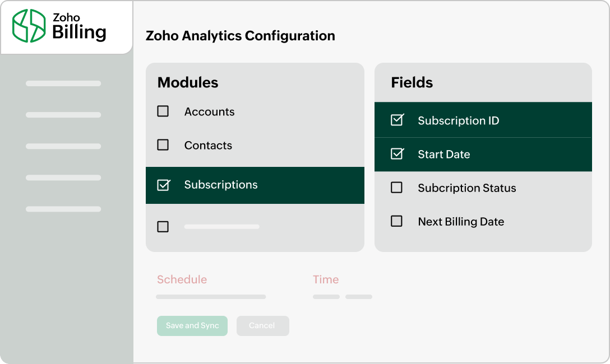Check the Accounts module checkbox
Viewport: 610px width, 364px height.
coord(163,111)
